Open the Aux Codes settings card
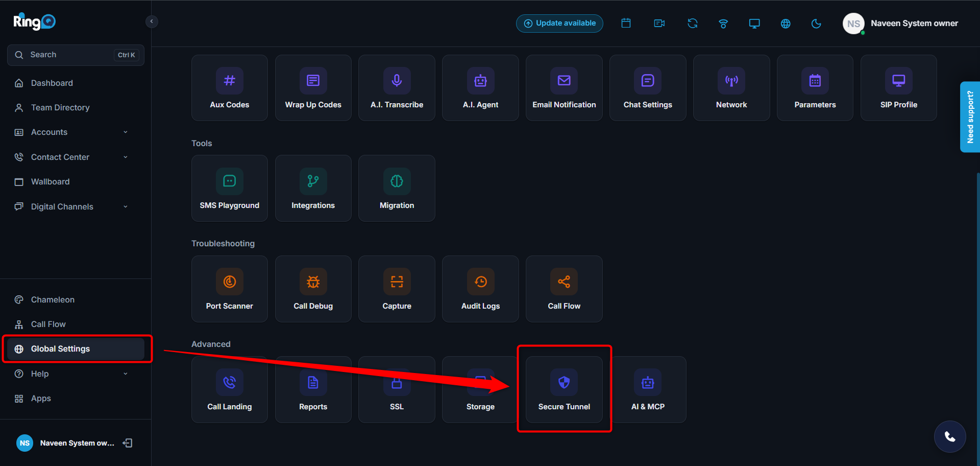 coord(230,88)
